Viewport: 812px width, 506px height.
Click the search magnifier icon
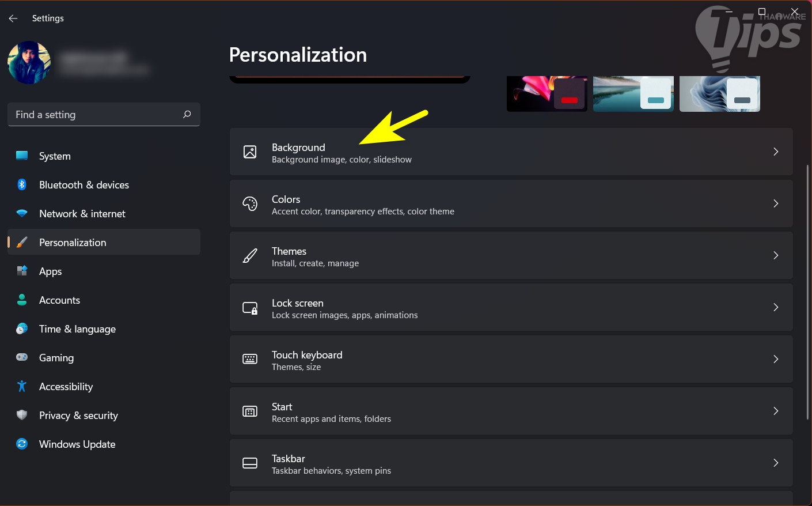tap(187, 115)
